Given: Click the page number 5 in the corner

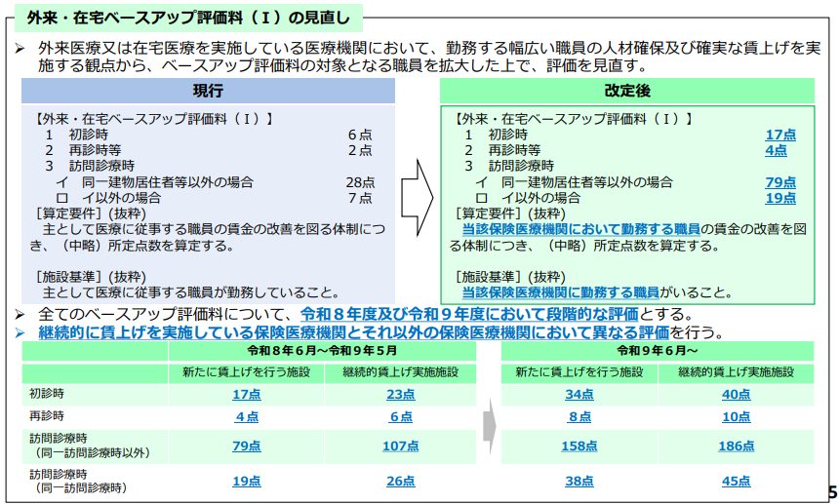Looking at the screenshot, I should pyautogui.click(x=830, y=490).
